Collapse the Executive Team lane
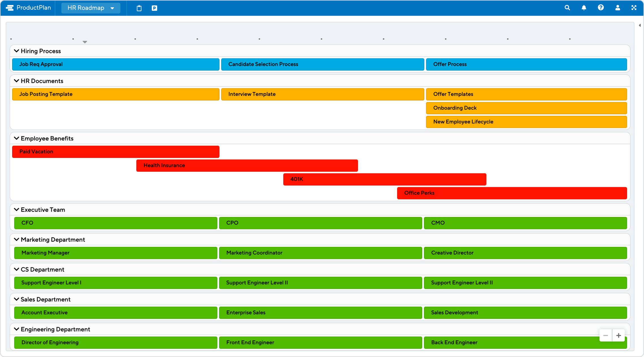Image resolution: width=644 pixels, height=357 pixels. (x=16, y=210)
